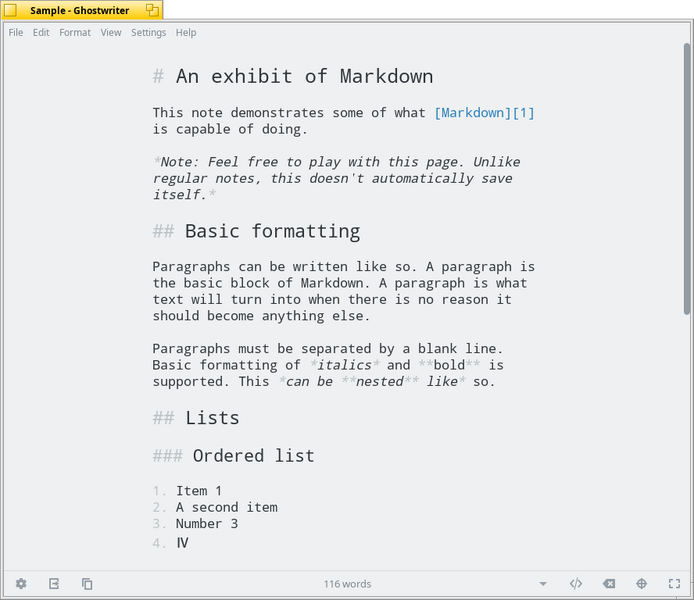Click the 'Basic formatting' heading
This screenshot has width=694, height=600.
click(273, 231)
